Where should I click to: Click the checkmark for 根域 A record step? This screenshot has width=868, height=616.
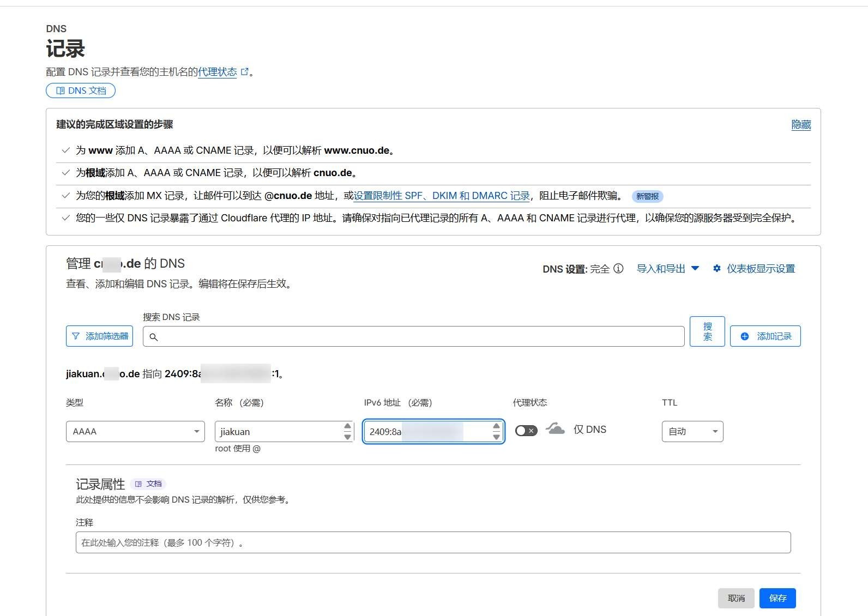65,173
